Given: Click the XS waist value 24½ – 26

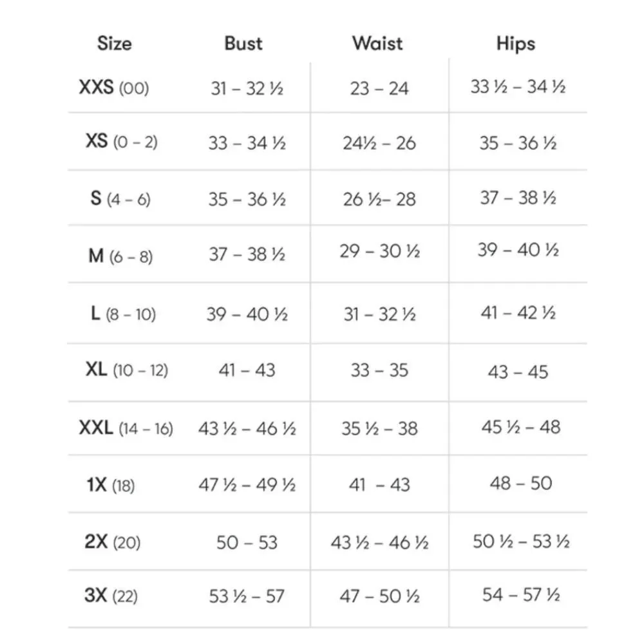Looking at the screenshot, I should click(x=379, y=143).
